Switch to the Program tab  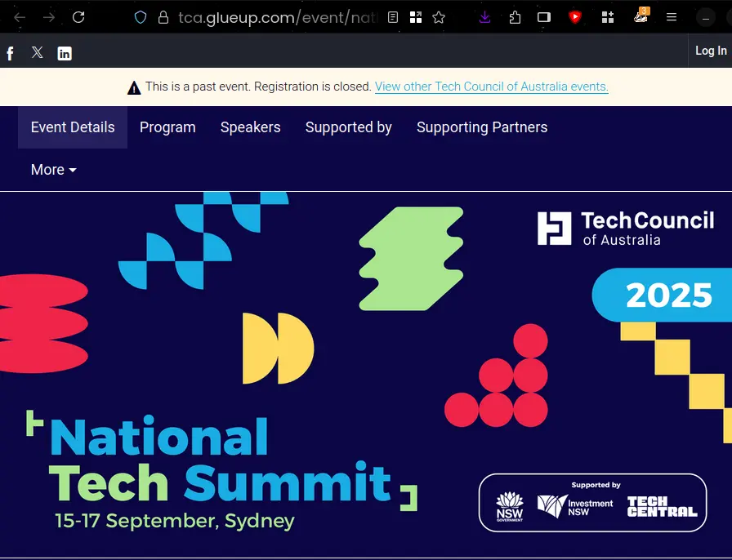167,127
